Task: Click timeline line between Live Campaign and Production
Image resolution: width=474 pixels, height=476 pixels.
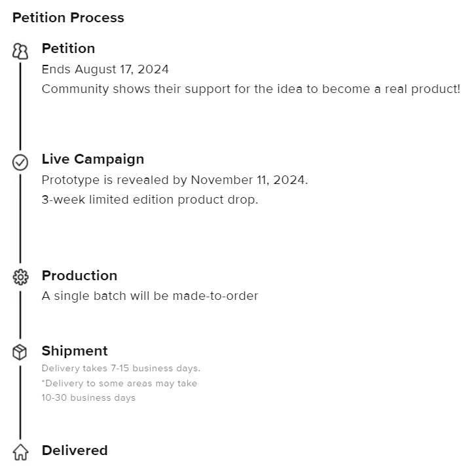Action: (x=20, y=219)
